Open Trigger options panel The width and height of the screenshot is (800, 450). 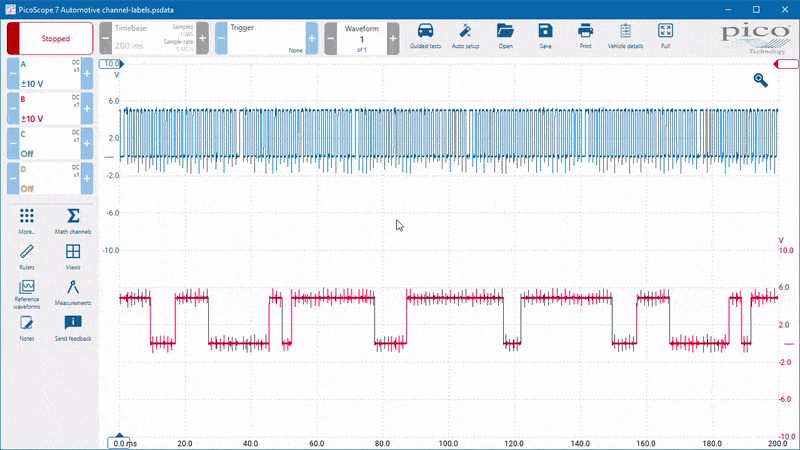(x=266, y=38)
